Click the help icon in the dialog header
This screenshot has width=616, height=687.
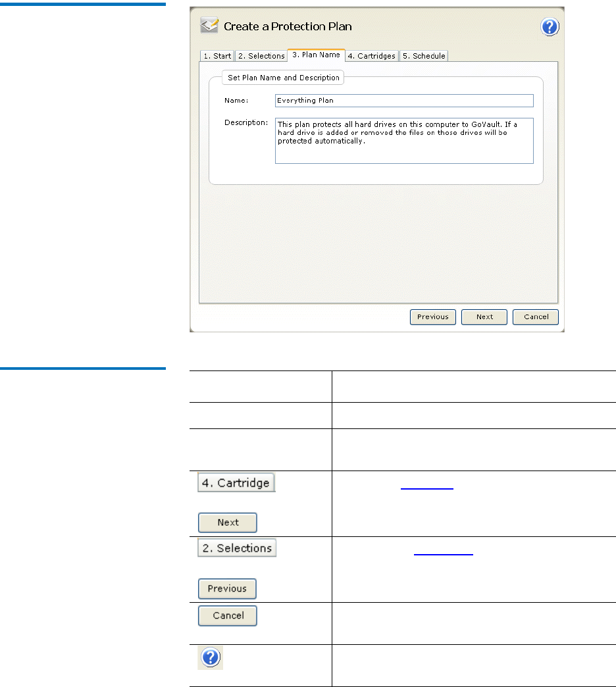coord(550,27)
